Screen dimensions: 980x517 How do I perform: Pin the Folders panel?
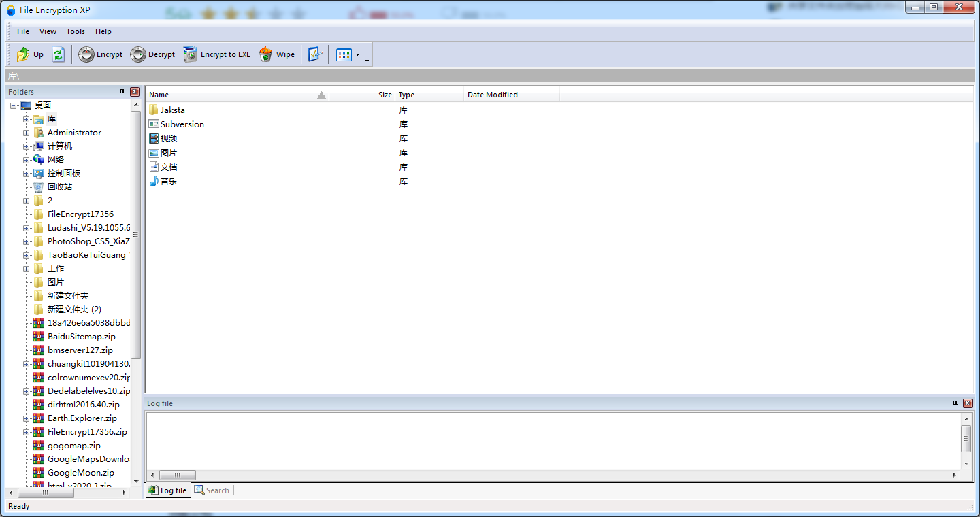click(122, 92)
